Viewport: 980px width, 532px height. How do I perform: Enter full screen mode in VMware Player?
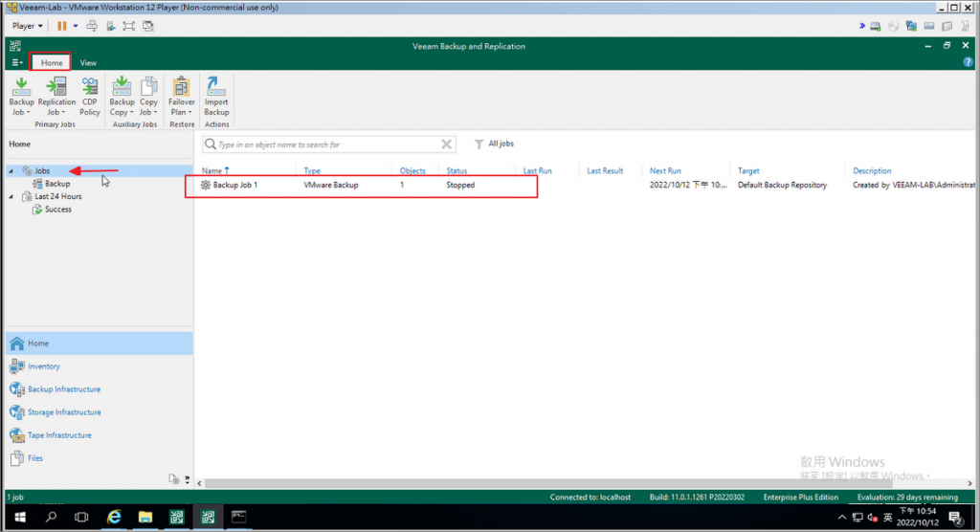point(129,26)
